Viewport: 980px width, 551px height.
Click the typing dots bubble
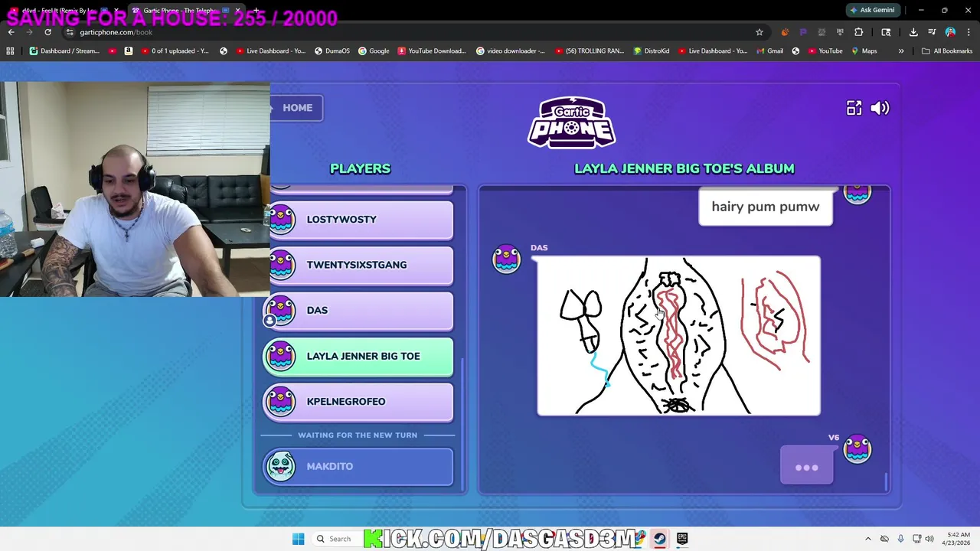[806, 466]
